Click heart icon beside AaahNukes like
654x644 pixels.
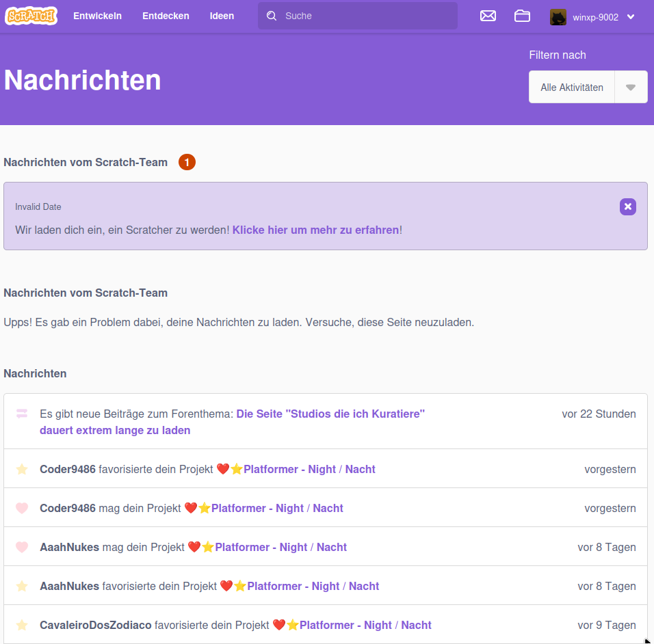22,547
